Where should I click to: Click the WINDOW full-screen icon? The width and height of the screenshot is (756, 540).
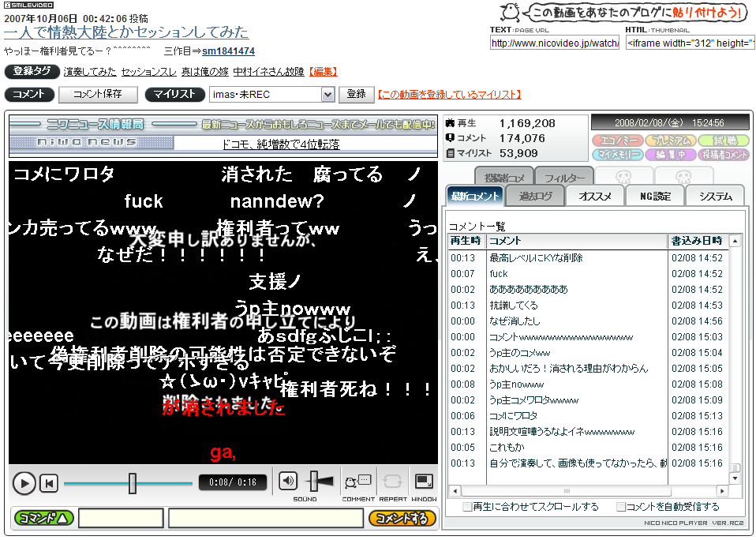pos(424,481)
